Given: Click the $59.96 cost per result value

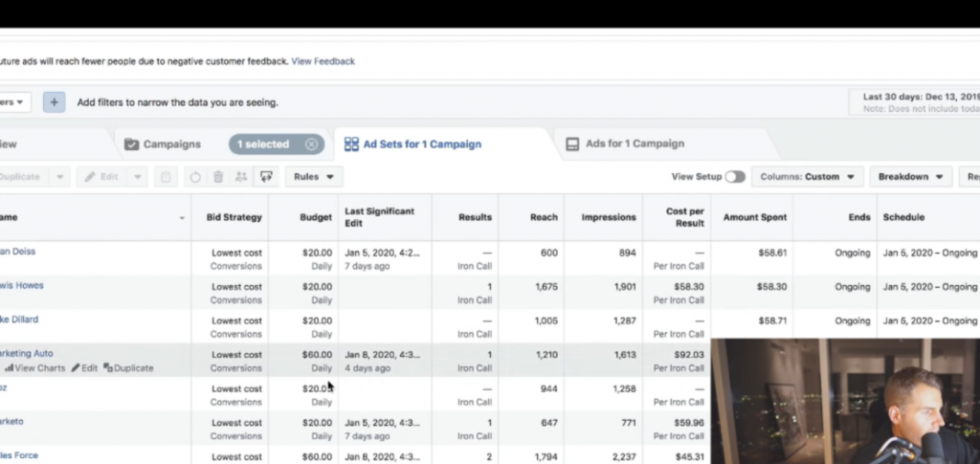Looking at the screenshot, I should click(689, 423).
